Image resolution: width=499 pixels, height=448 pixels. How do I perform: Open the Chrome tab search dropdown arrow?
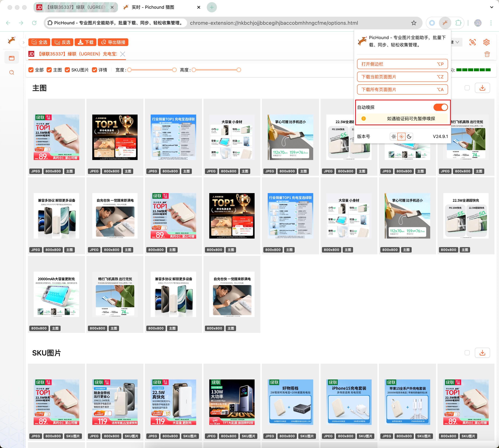[492, 7]
